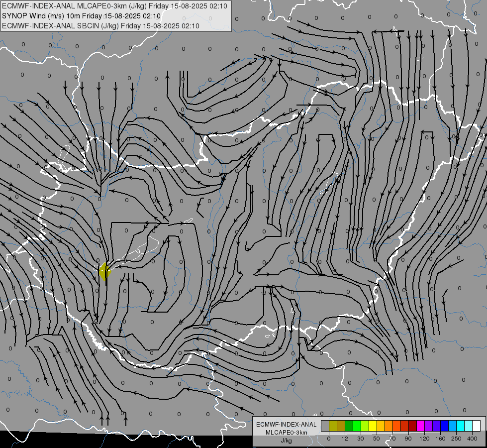
Task: Pick the bright green legend swatch
Action: [x=357, y=426]
